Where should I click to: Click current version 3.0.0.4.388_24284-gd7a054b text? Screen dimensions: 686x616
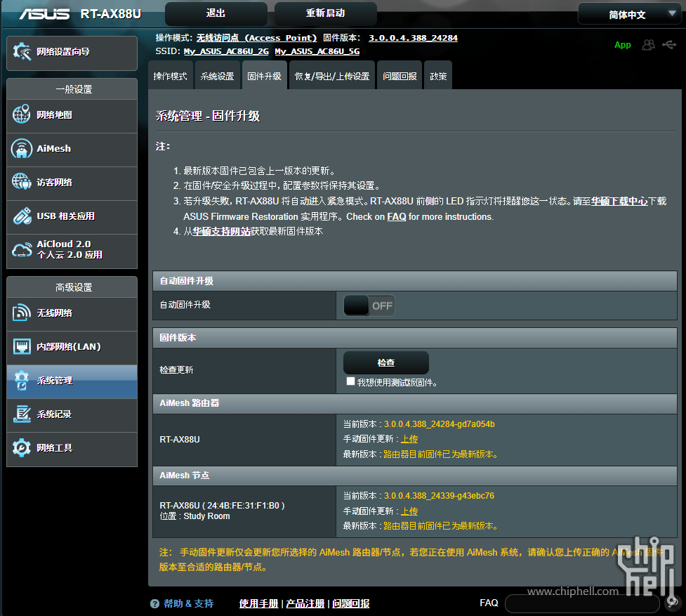tap(440, 424)
